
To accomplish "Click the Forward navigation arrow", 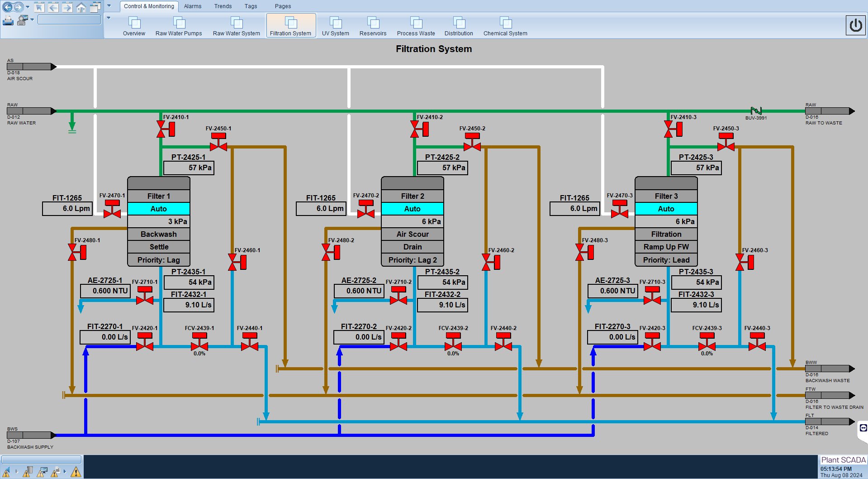I will pos(18,7).
